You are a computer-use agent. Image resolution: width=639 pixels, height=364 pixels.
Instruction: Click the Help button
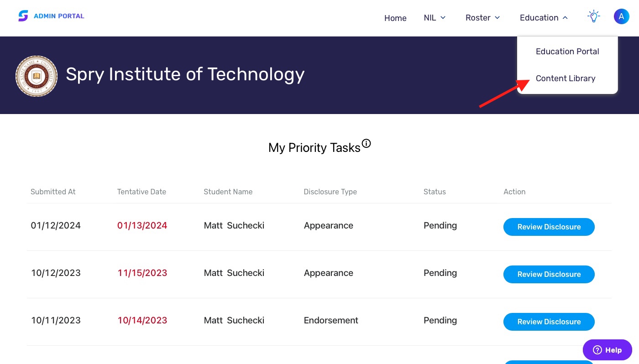click(607, 350)
